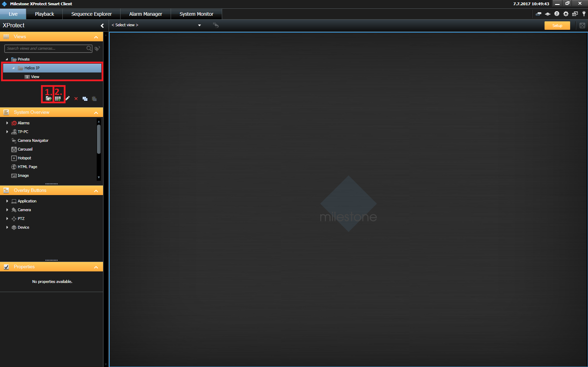The width and height of the screenshot is (588, 367).
Task: Click the search views and cameras field
Action: pos(46,48)
